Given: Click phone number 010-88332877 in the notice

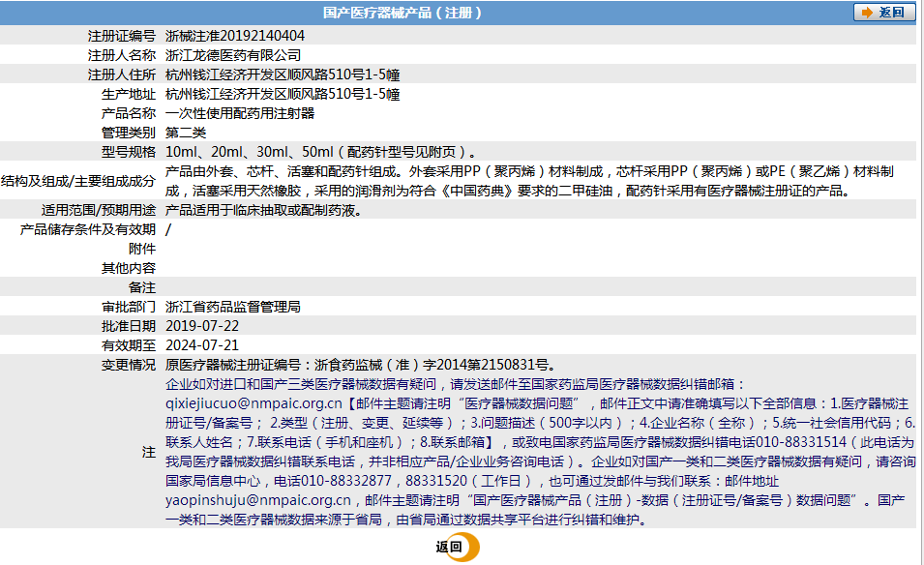Looking at the screenshot, I should click(x=346, y=482).
